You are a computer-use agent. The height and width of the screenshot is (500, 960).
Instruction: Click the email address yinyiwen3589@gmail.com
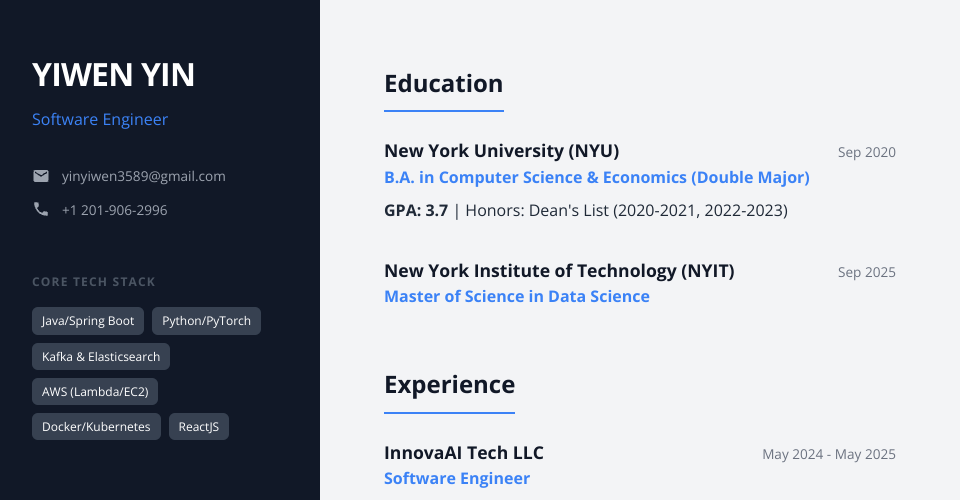click(144, 176)
